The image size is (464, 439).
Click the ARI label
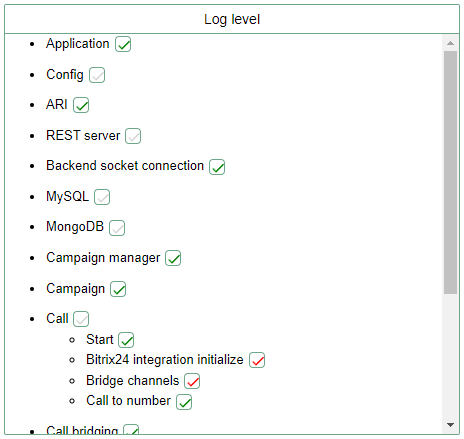click(57, 104)
